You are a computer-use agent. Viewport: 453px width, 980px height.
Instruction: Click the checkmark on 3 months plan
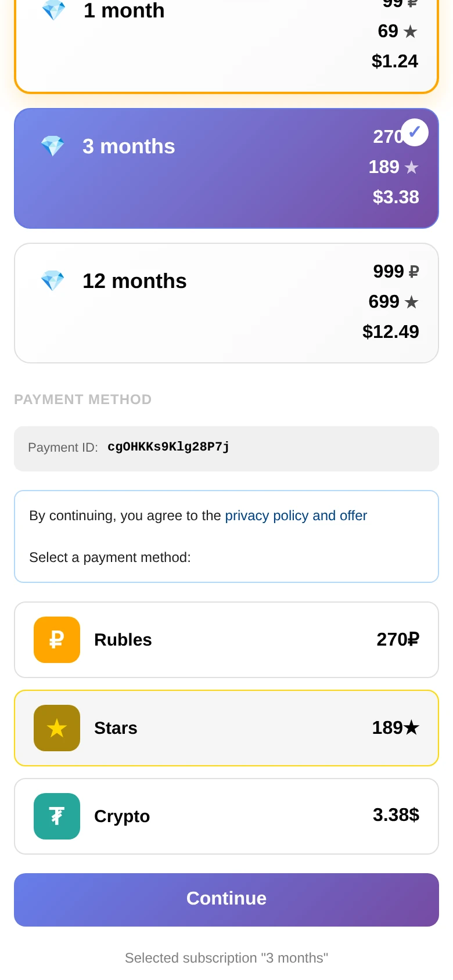click(x=415, y=132)
